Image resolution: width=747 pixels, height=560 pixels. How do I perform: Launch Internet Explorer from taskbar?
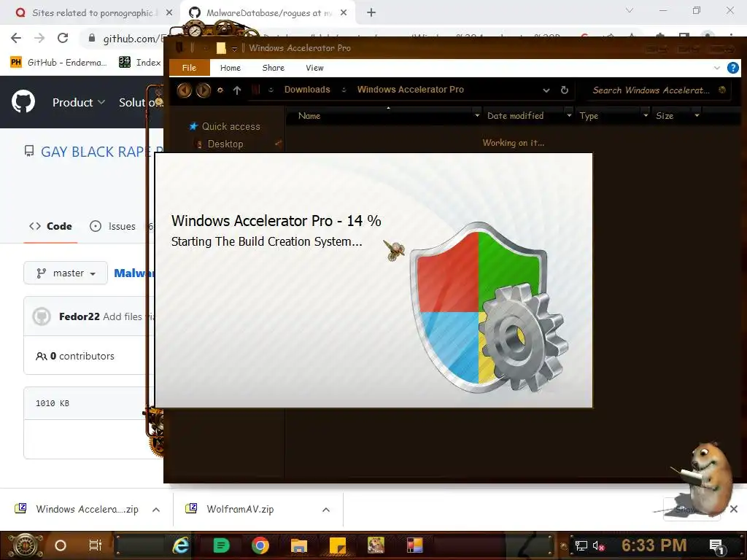tap(181, 545)
